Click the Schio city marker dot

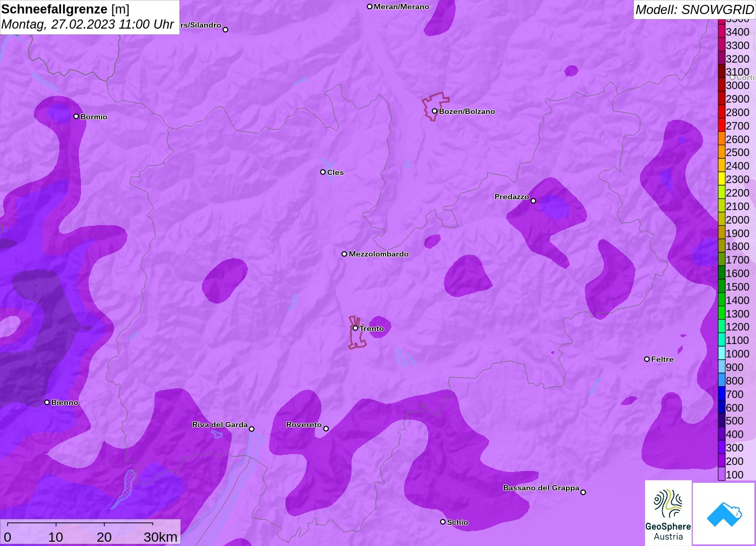pos(443,522)
